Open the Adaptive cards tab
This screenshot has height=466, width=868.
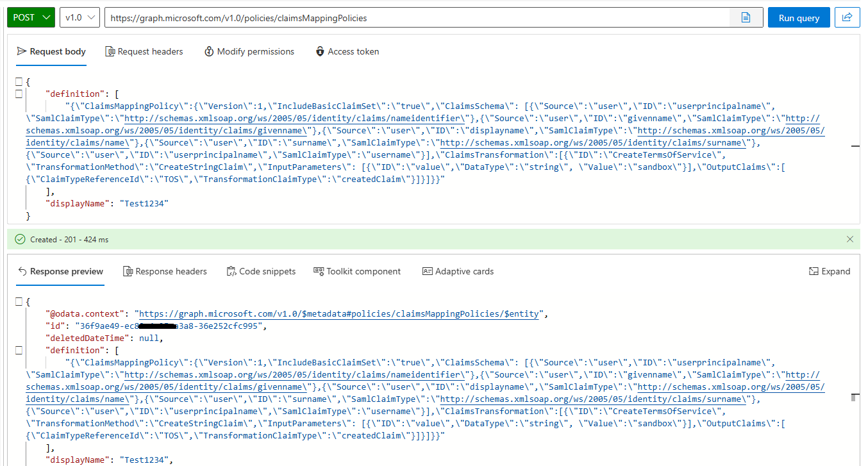click(x=458, y=271)
